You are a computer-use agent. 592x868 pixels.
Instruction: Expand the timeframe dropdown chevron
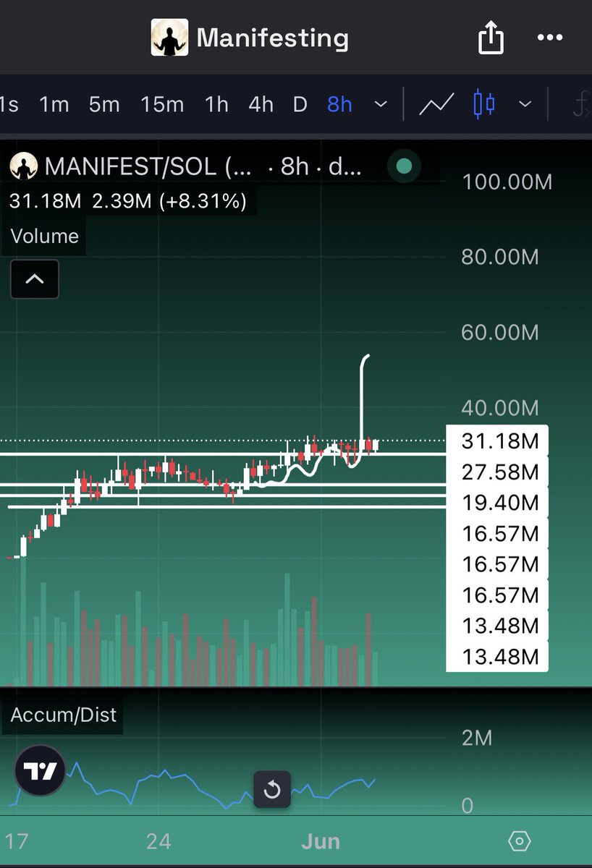381,105
